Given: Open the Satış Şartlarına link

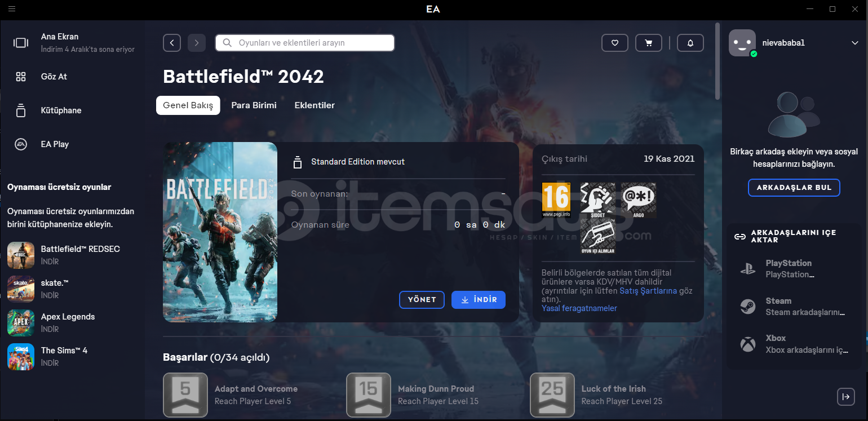Looking at the screenshot, I should click(648, 291).
